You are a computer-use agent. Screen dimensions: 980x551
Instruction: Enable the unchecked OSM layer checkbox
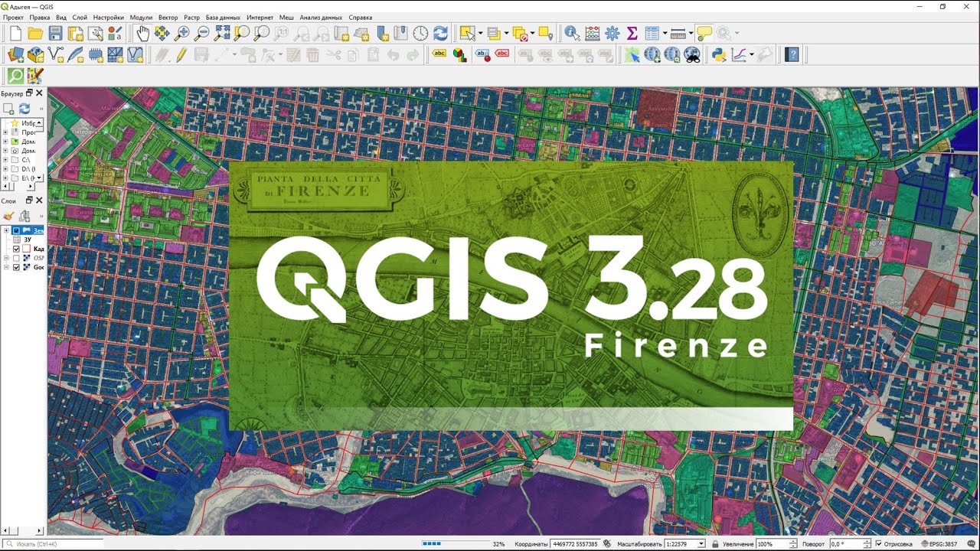pyautogui.click(x=16, y=258)
